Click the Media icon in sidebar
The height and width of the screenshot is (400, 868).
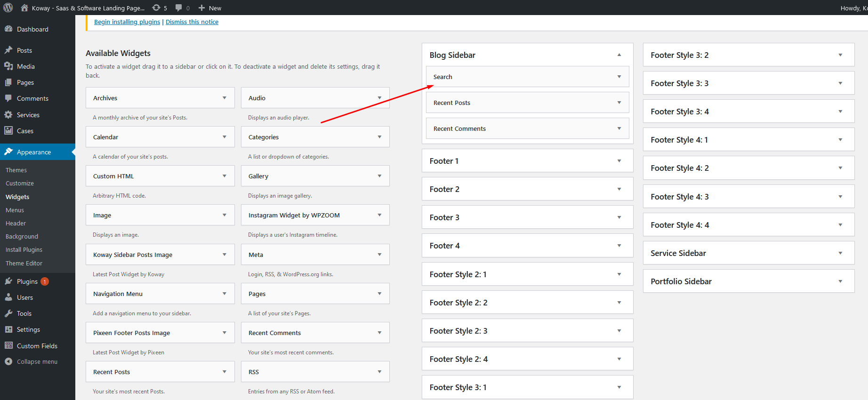pos(8,66)
